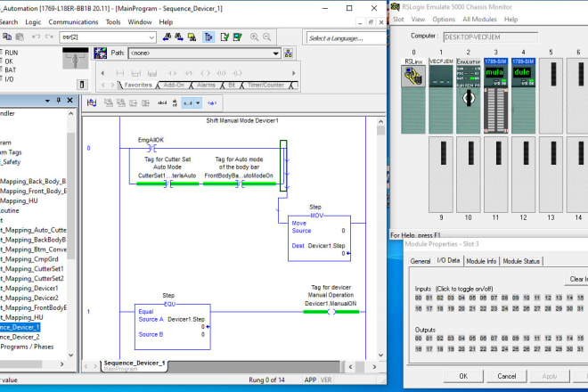
Task: Toggle input bit 16 in Module Properties
Action: tap(418, 308)
